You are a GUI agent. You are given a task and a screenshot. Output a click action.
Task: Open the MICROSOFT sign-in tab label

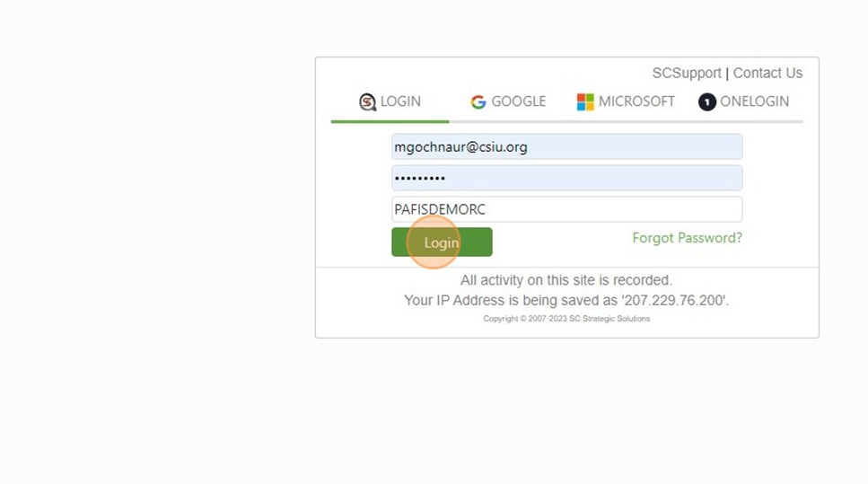(x=636, y=101)
